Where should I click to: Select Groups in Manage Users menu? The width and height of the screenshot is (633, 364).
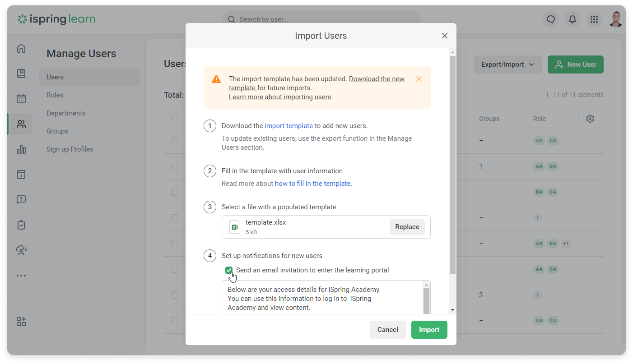tap(57, 131)
